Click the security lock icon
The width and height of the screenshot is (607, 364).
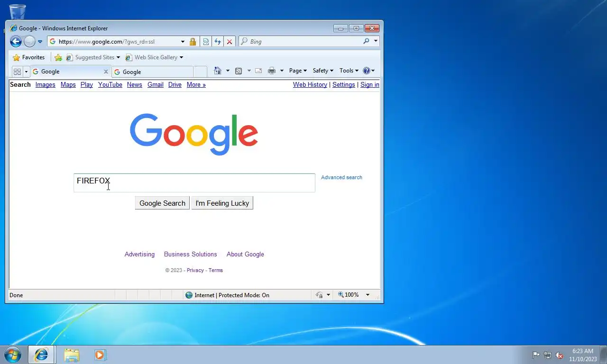(193, 42)
